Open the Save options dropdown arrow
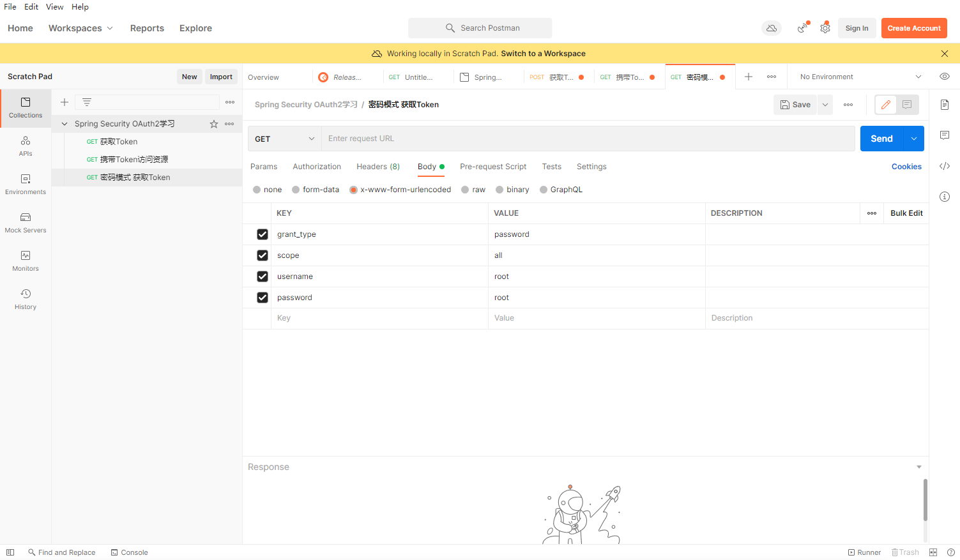Viewport: 960px width, 560px height. [x=825, y=105]
